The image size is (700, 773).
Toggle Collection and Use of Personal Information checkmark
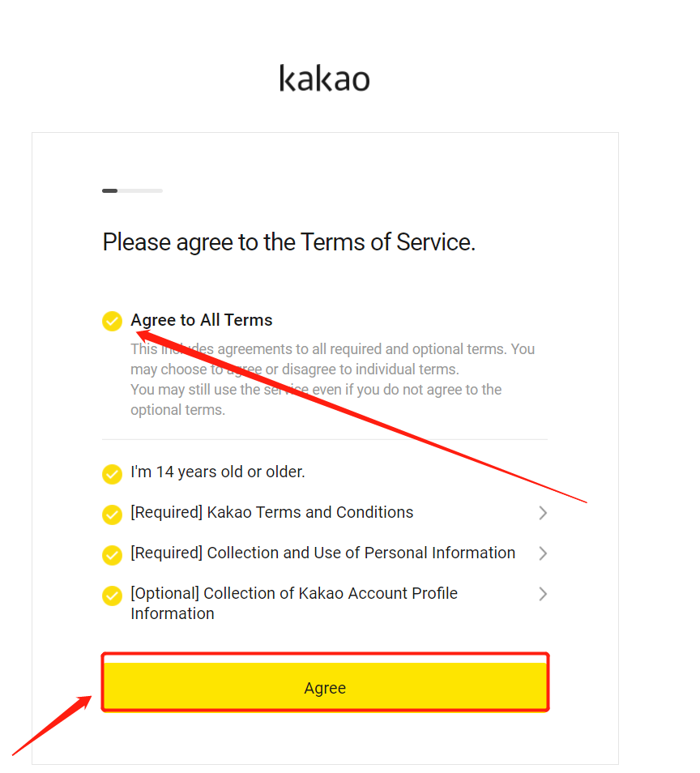click(x=112, y=554)
